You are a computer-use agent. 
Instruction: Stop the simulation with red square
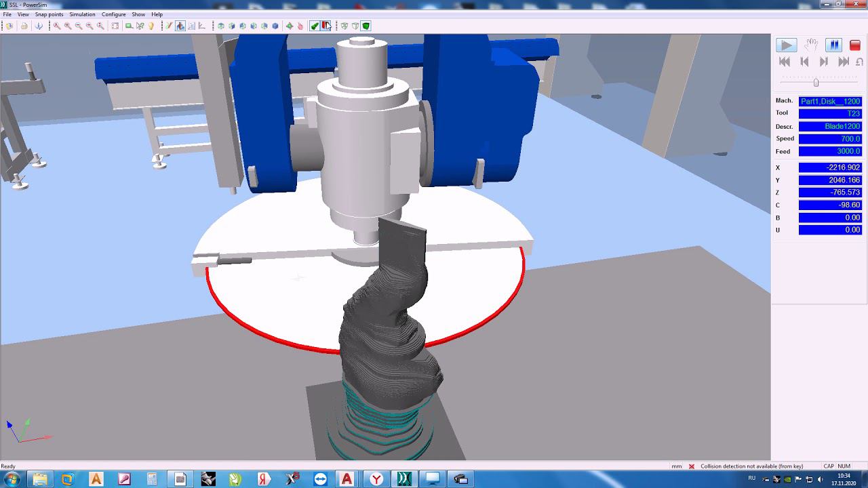pyautogui.click(x=855, y=45)
